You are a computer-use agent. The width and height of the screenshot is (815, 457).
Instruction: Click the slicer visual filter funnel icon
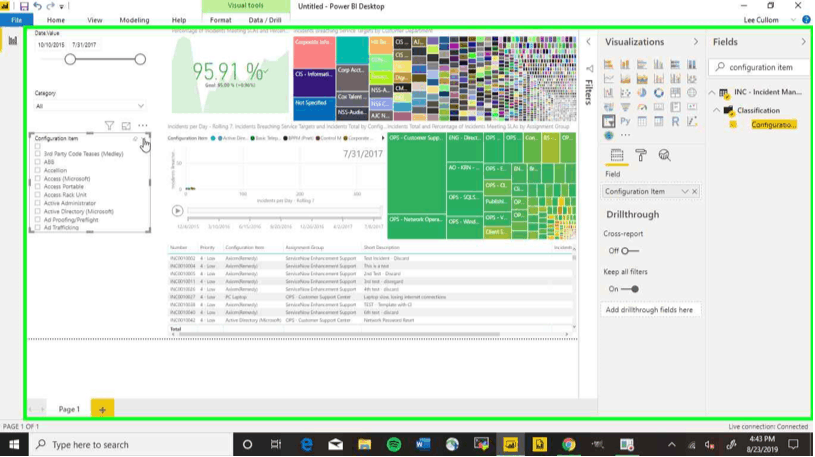pos(109,125)
